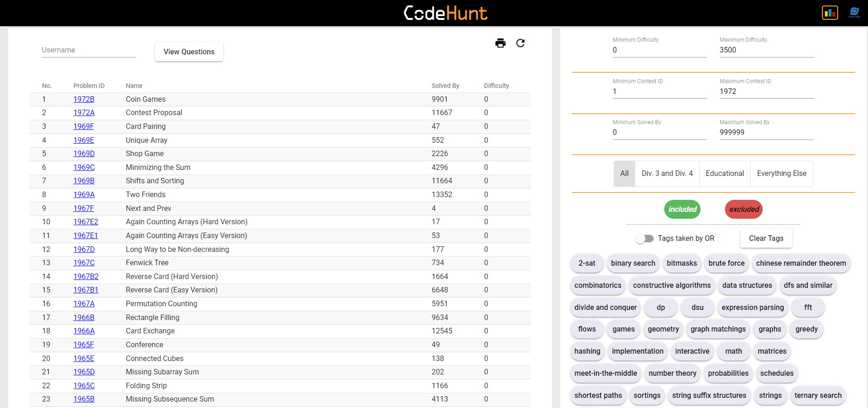Open the bar chart statistics icon
This screenshot has height=408, width=868.
coord(830,13)
